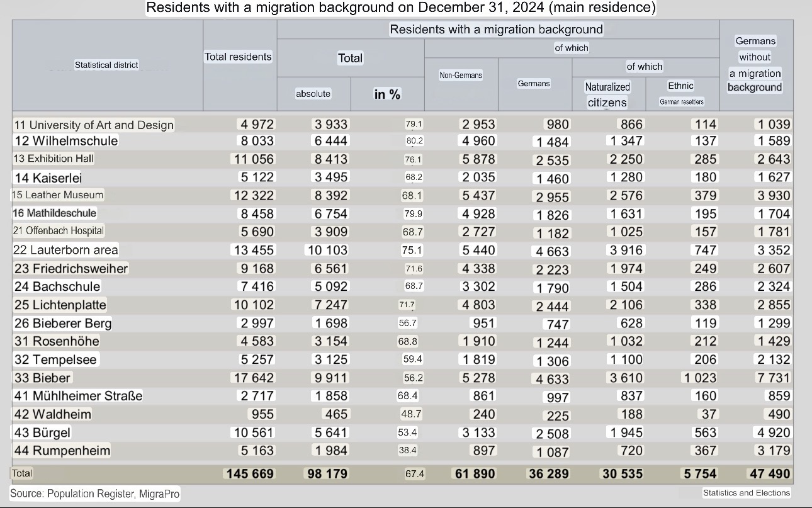Select Exhibition Hall's Non-Germans value '5 878'
Screen dimensions: 812x508
click(478, 159)
